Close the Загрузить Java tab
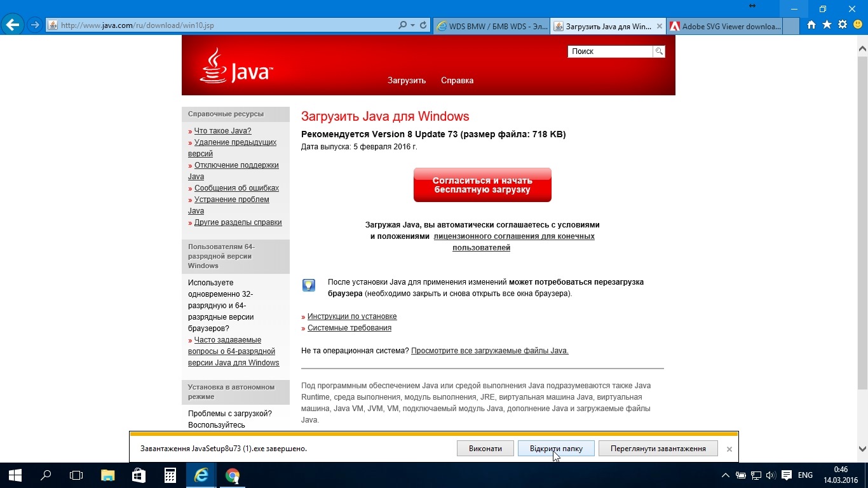Image resolution: width=868 pixels, height=488 pixels. point(660,26)
